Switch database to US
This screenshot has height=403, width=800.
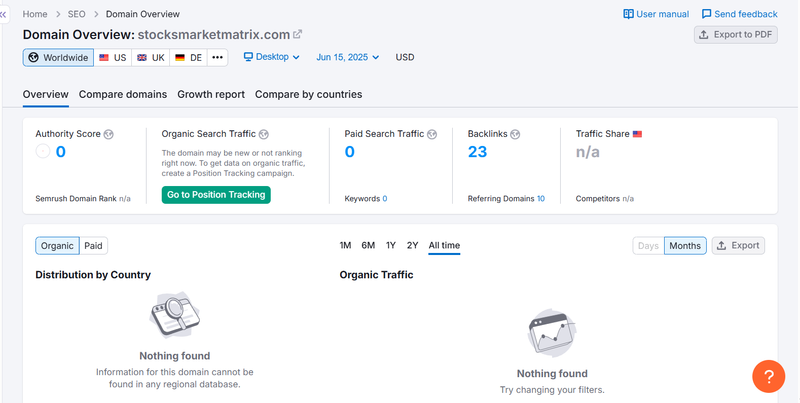(113, 58)
